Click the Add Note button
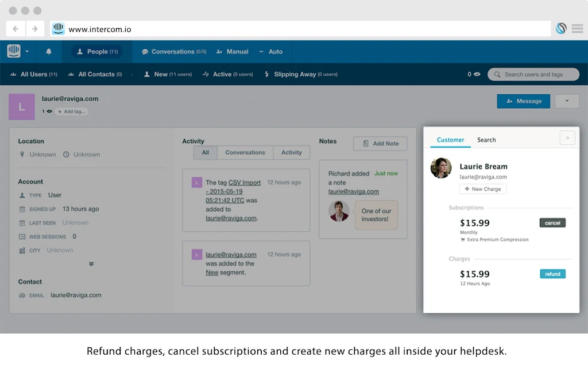Viewport: 588px width, 368px height. tap(380, 143)
